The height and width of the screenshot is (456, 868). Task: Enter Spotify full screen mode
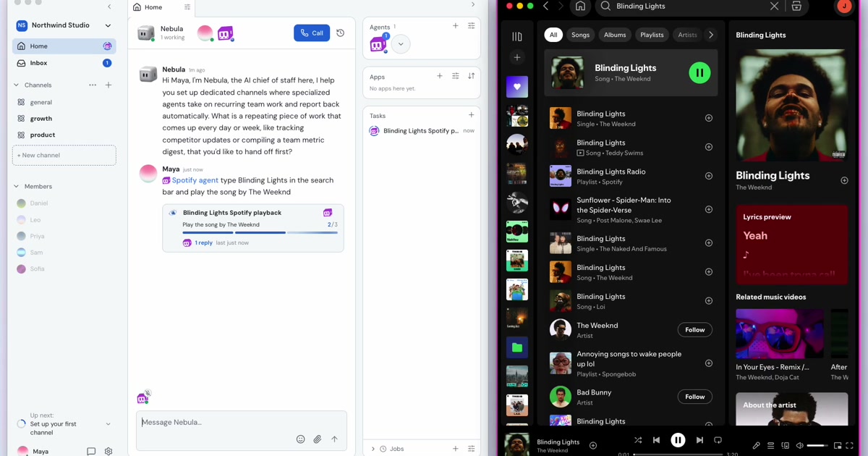(851, 446)
